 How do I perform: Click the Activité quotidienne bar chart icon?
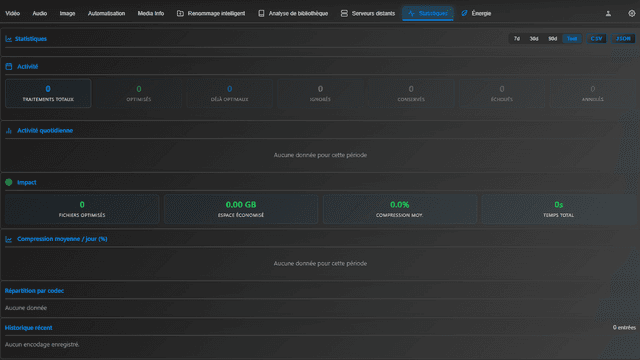[9, 131]
